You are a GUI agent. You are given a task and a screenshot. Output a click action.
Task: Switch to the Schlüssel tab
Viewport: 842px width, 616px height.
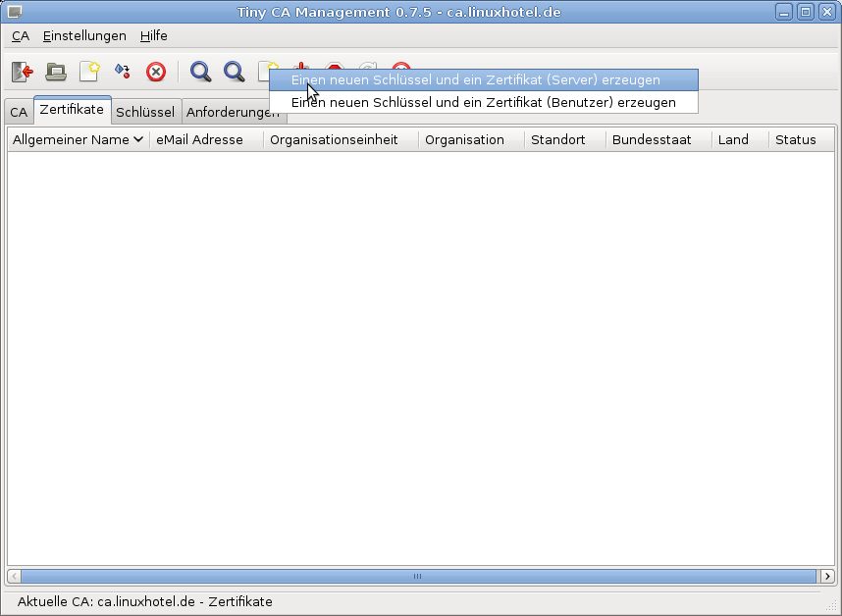point(145,112)
